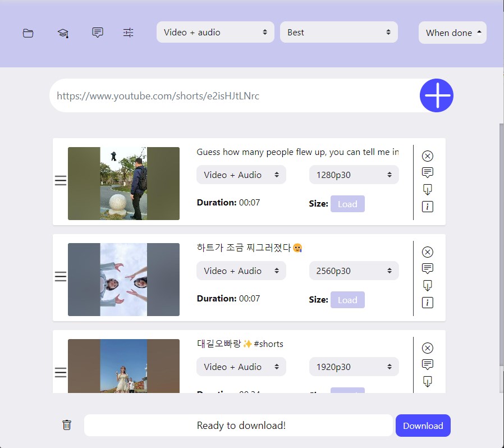Change format of 'Guess how many people' video

(x=241, y=175)
